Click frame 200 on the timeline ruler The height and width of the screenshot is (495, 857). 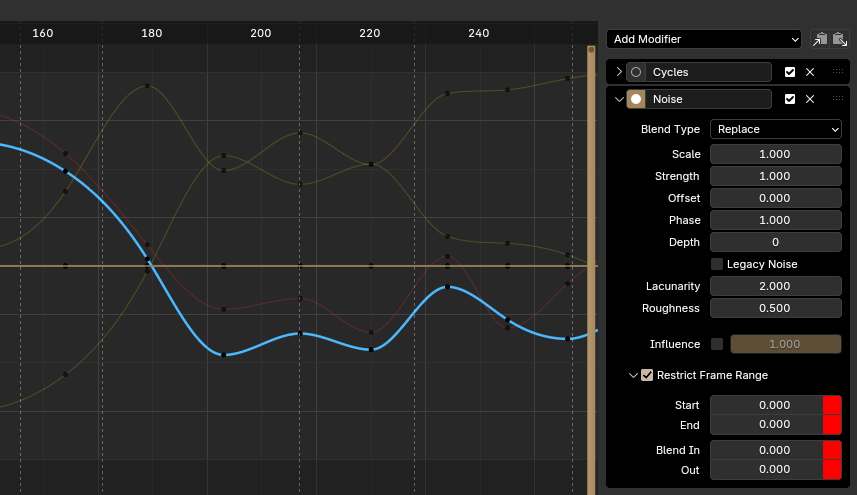coord(261,33)
